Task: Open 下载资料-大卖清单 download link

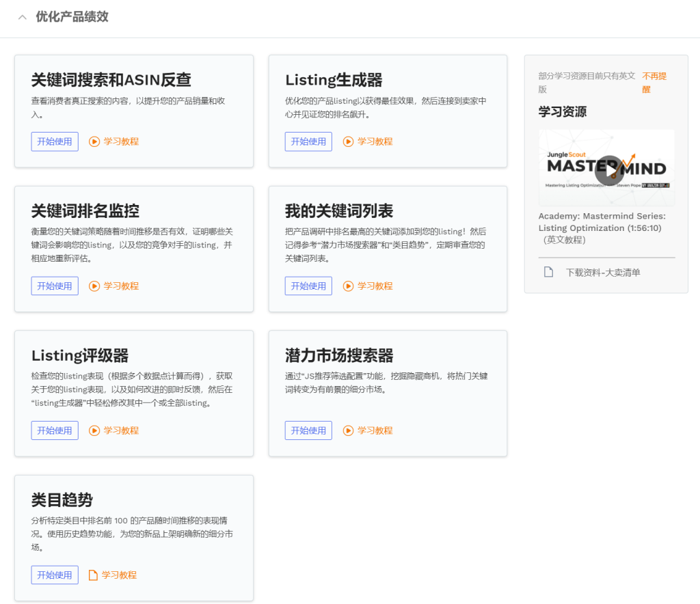Action: (x=603, y=273)
